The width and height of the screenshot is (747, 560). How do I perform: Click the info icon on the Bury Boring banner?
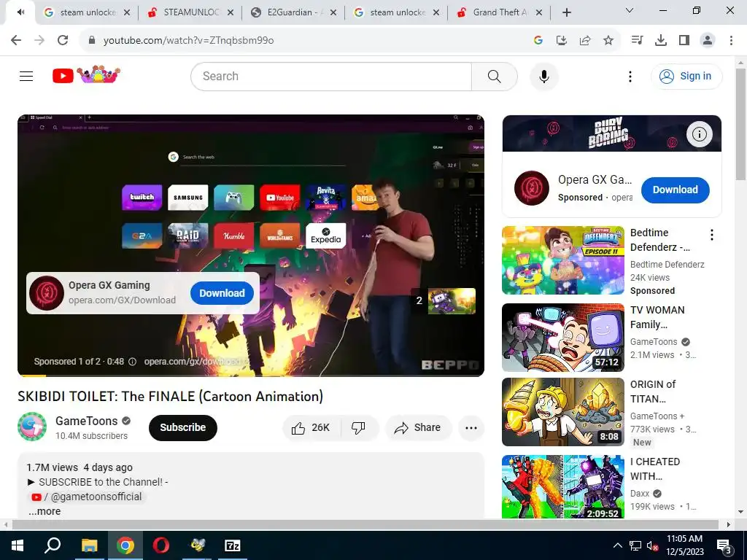click(x=699, y=134)
